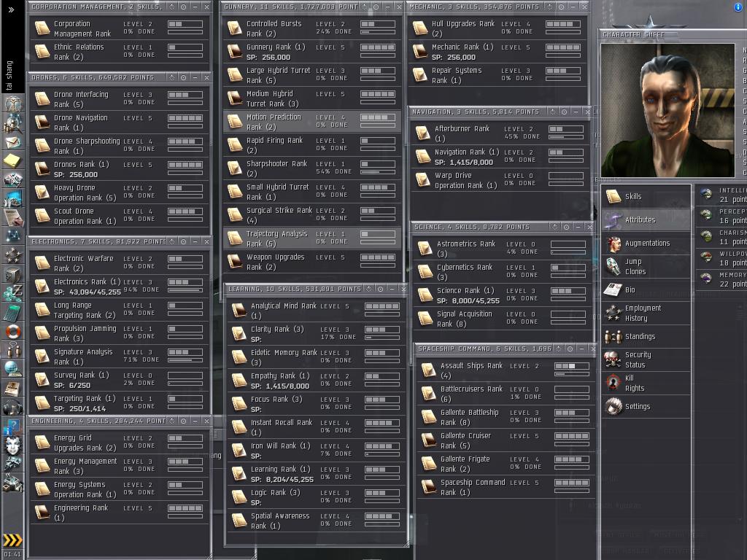Open the calculator icon in sidebar
The width and height of the screenshot is (747, 560).
pos(13,312)
